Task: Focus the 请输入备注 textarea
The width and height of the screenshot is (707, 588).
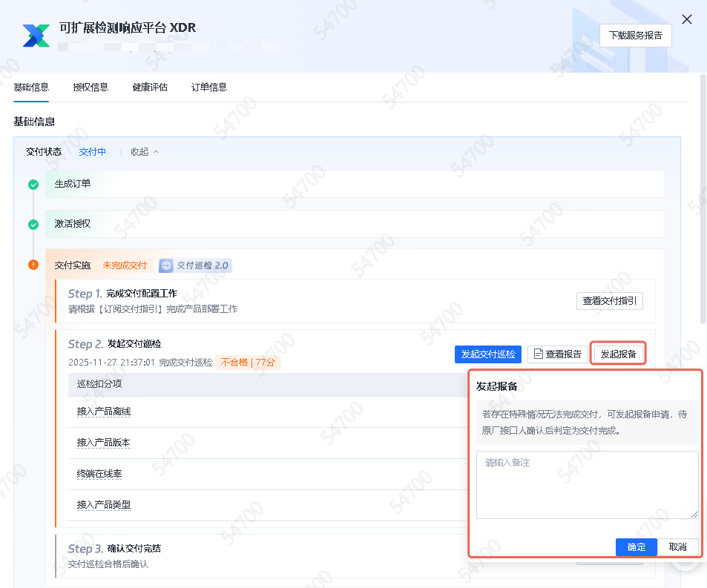Action: point(587,484)
